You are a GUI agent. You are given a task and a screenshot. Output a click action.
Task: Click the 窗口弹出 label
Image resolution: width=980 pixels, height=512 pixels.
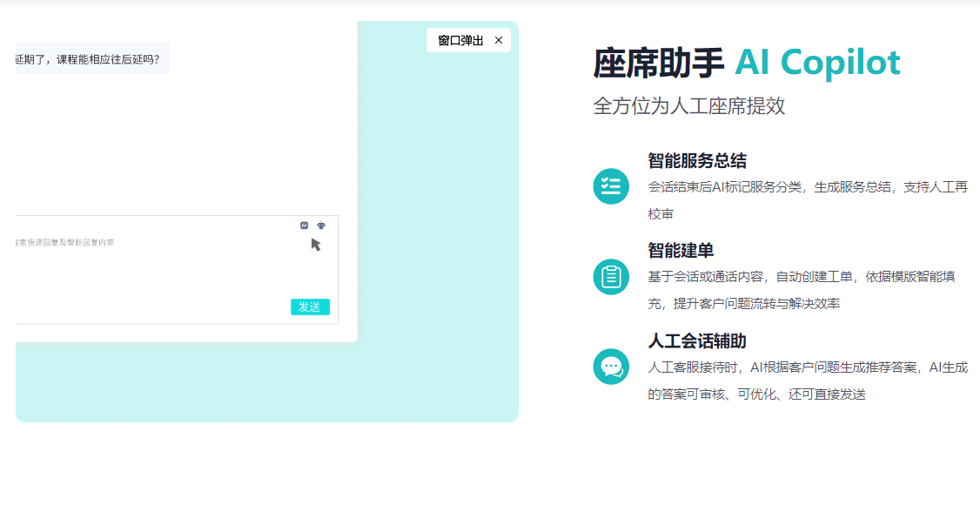[x=460, y=41]
